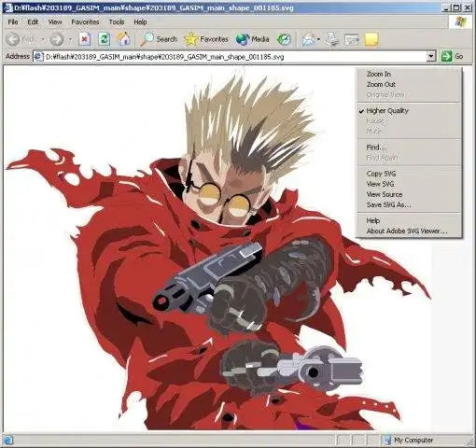Open the Search pane
The width and height of the screenshot is (476, 448).
159,39
